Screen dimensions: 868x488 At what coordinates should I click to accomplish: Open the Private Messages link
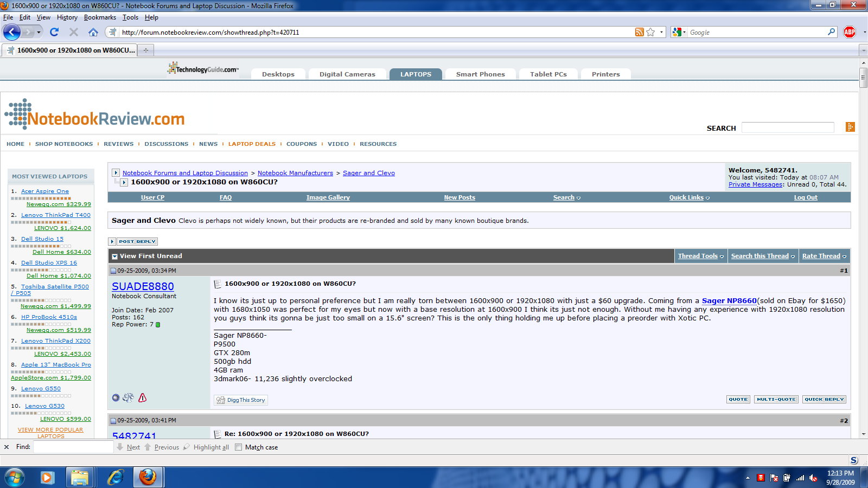[756, 184]
